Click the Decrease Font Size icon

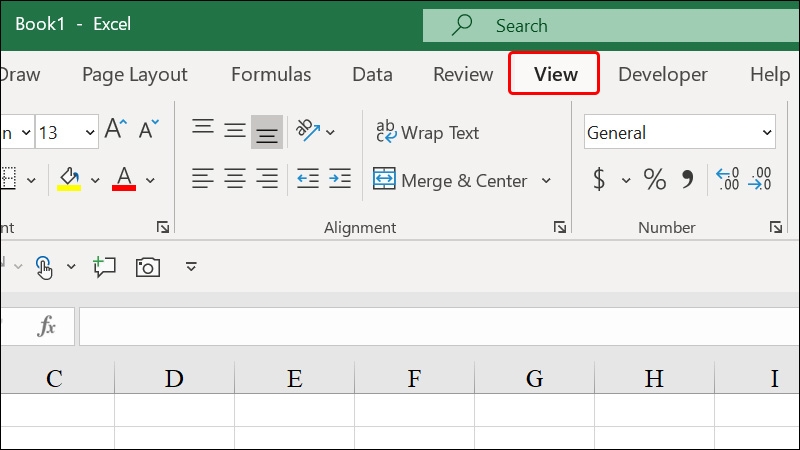pos(148,129)
